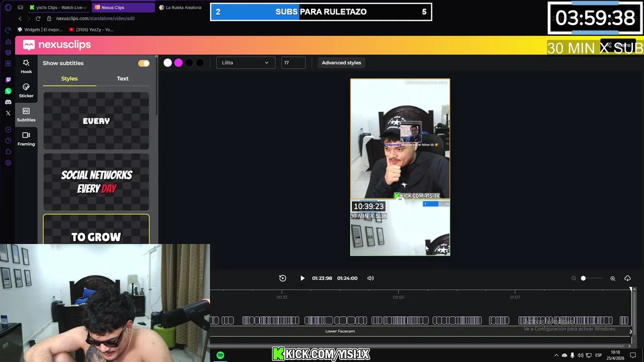Toggle Show subtitles switch
The image size is (644, 362).
[144, 63]
